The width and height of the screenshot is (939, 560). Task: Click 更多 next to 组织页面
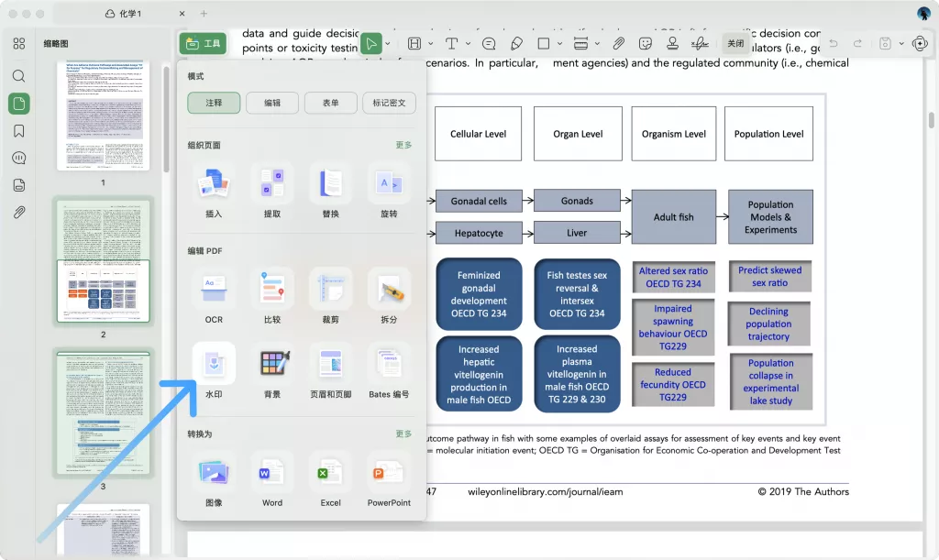403,145
